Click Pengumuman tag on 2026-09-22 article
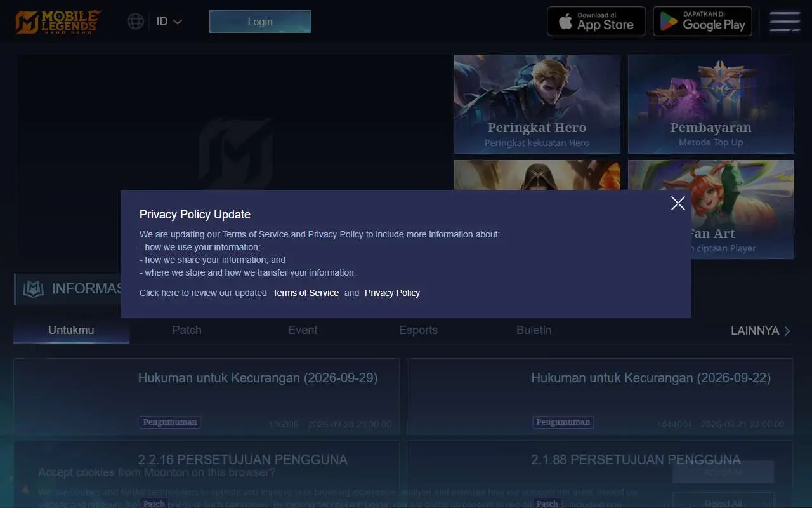Viewport: 812px width, 508px height. [563, 422]
